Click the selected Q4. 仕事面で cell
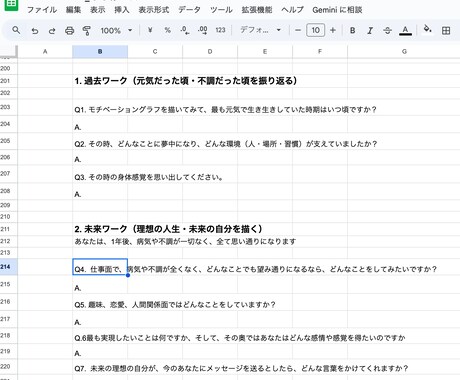This screenshot has height=380, width=460. [x=100, y=267]
